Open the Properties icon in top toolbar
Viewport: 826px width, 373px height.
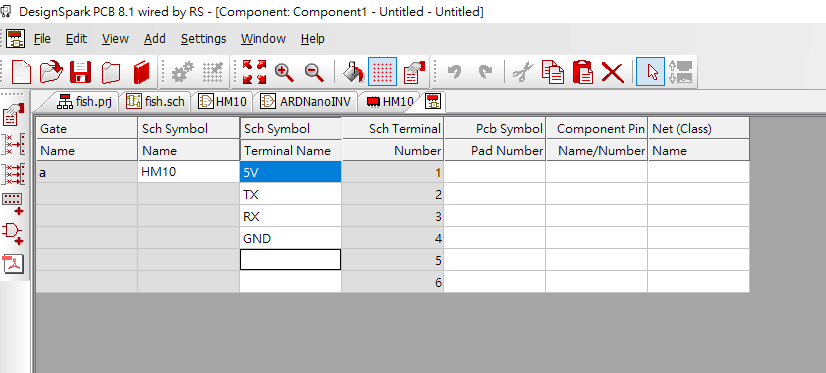[x=415, y=72]
